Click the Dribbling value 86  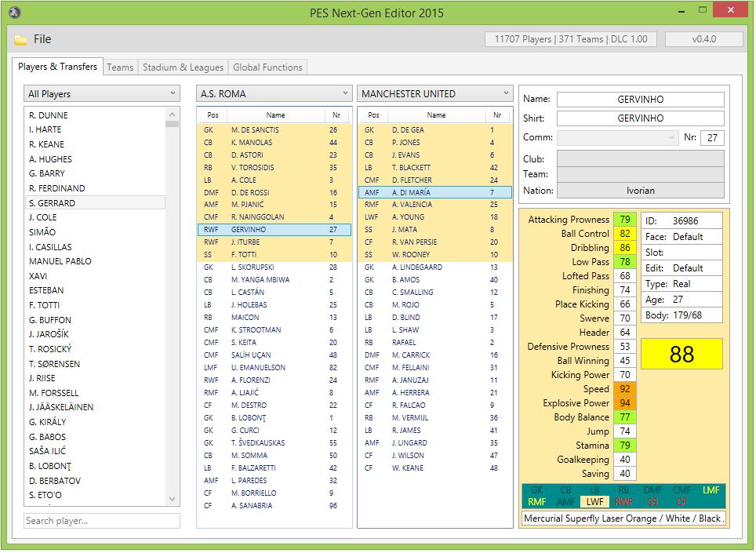click(x=625, y=248)
